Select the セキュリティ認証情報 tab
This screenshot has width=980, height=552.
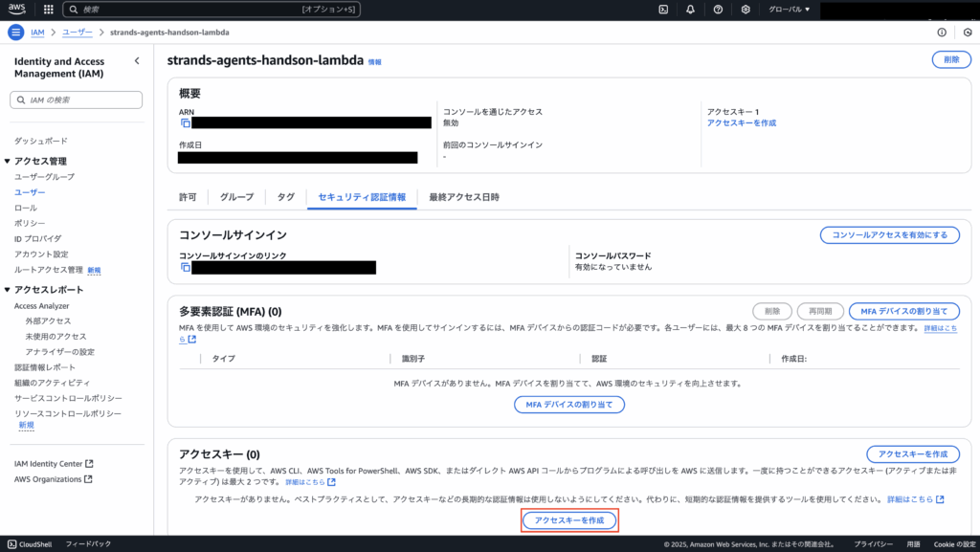362,197
